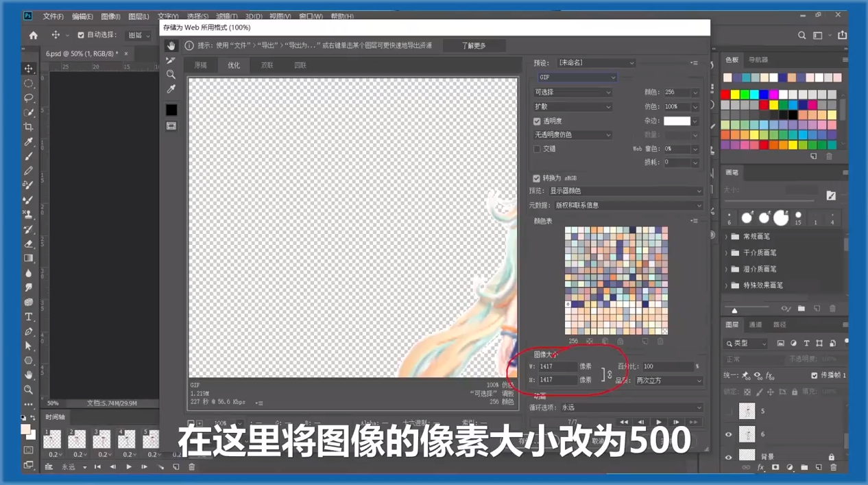Switch to the 通道 panel tab
The height and width of the screenshot is (485, 868).
click(x=756, y=325)
